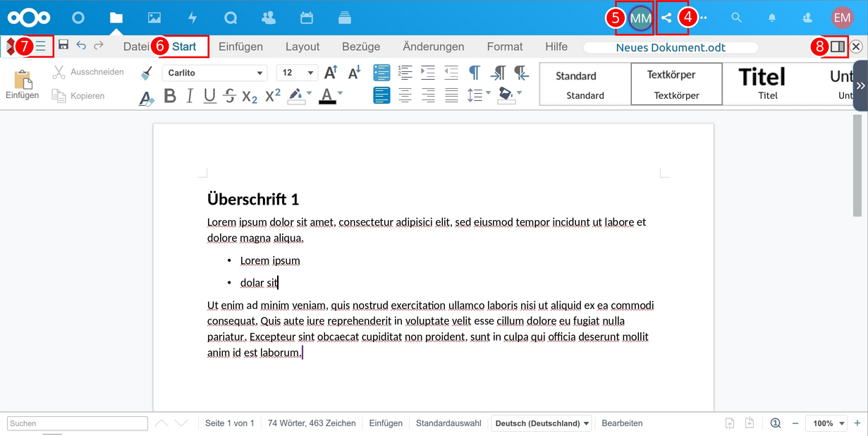Viewport: 868px width, 436px height.
Task: Select the Ausschneiden scissors icon
Action: (x=57, y=71)
